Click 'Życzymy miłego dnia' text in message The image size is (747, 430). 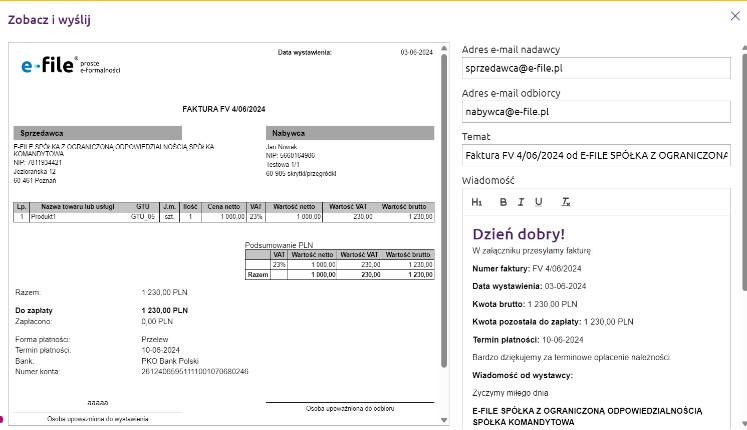[510, 393]
